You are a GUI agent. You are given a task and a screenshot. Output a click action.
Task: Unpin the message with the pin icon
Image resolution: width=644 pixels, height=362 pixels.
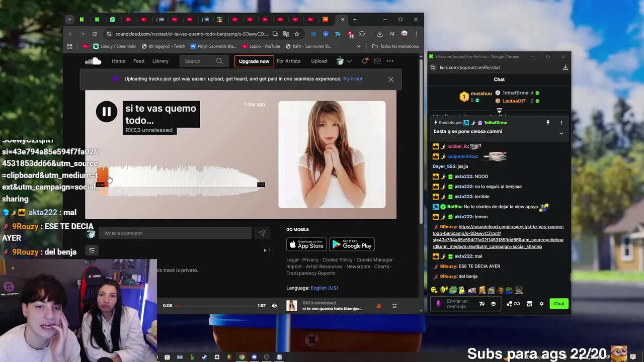548,123
